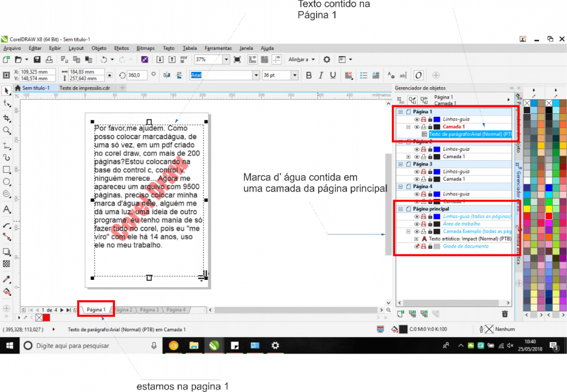Select the Rectangle tool
Image resolution: width=567 pixels, height=392 pixels.
pyautogui.click(x=7, y=169)
